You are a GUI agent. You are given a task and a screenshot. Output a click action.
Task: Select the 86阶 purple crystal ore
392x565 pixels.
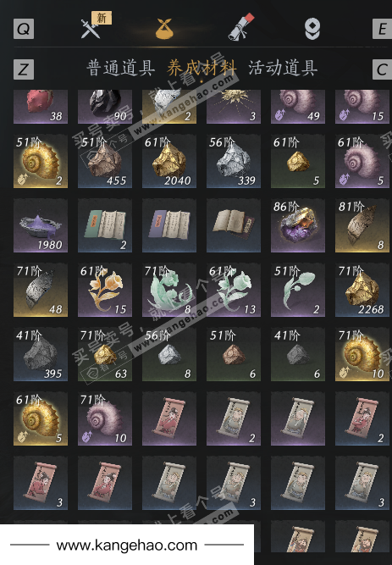[298, 225]
